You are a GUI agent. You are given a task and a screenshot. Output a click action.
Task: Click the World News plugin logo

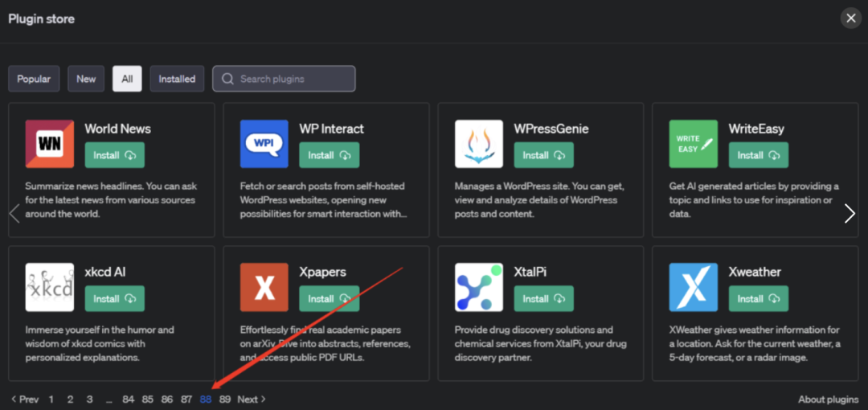coord(50,143)
